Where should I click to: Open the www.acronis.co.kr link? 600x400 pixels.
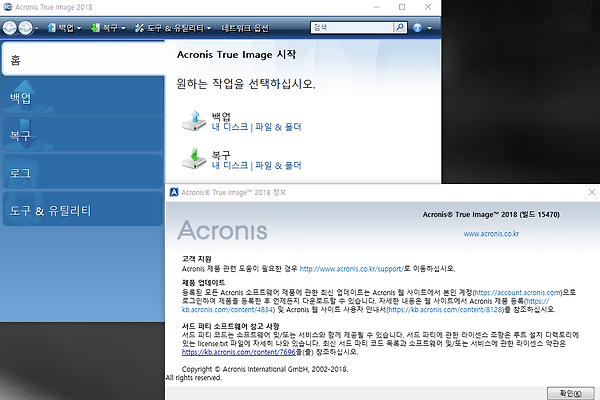coord(491,233)
